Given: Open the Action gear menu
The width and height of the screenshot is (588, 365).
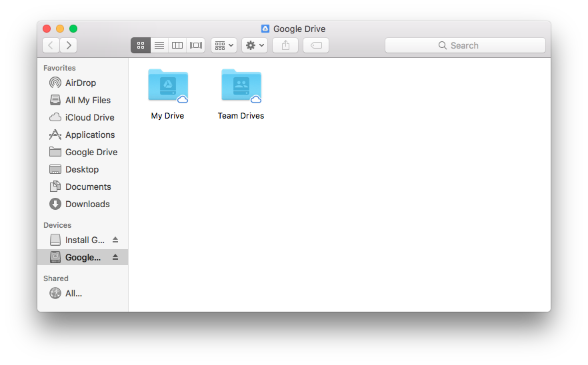Looking at the screenshot, I should pyautogui.click(x=255, y=45).
